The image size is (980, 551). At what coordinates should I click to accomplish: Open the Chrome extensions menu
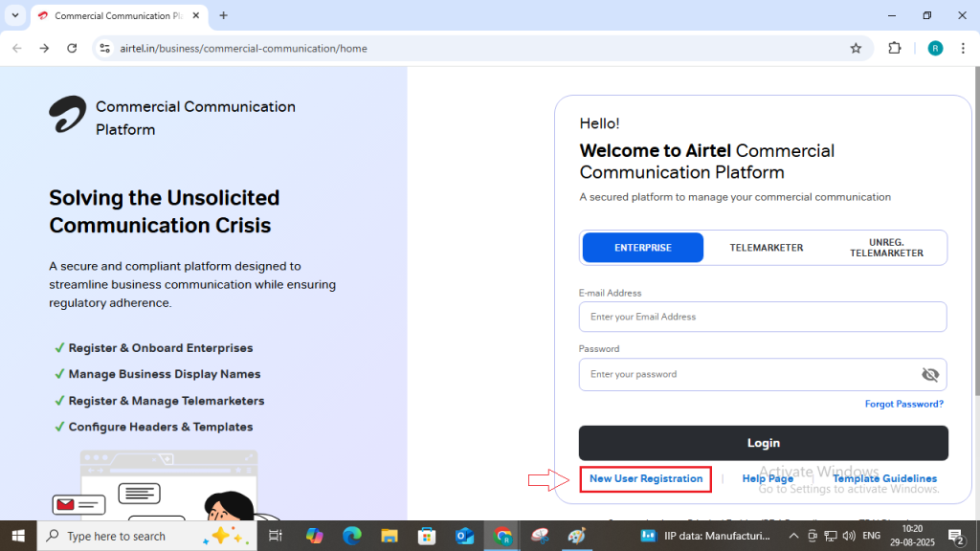click(x=895, y=48)
